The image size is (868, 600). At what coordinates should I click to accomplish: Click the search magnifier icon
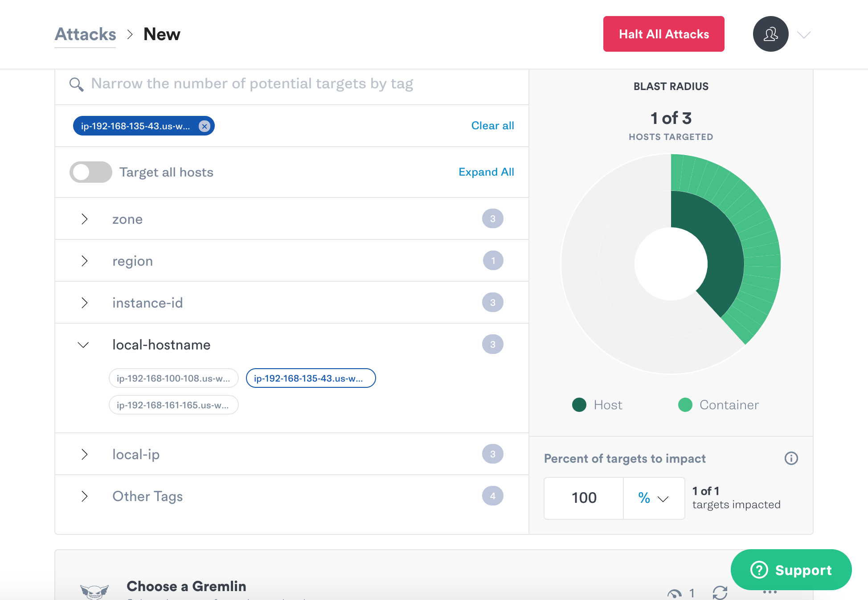[x=76, y=84]
